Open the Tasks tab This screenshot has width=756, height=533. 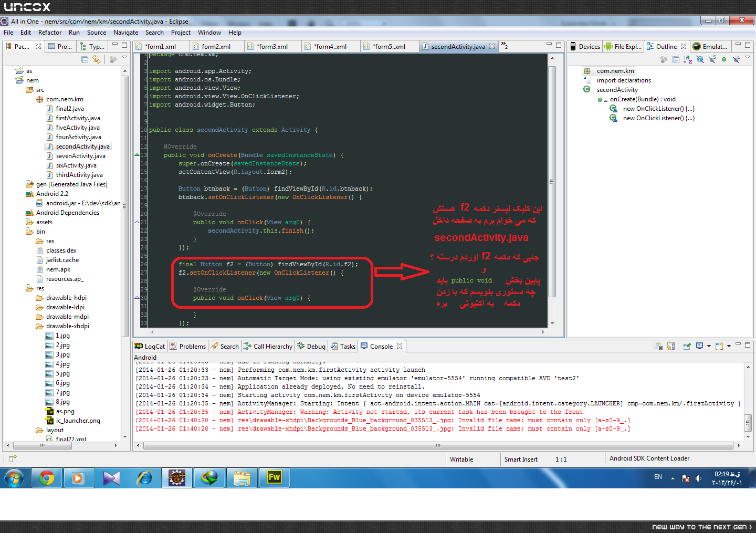(x=343, y=346)
